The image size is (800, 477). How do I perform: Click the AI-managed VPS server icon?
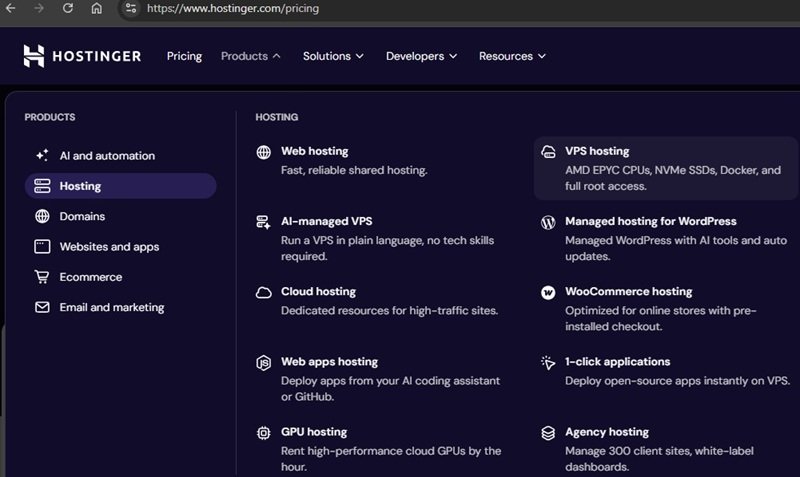pyautogui.click(x=264, y=222)
